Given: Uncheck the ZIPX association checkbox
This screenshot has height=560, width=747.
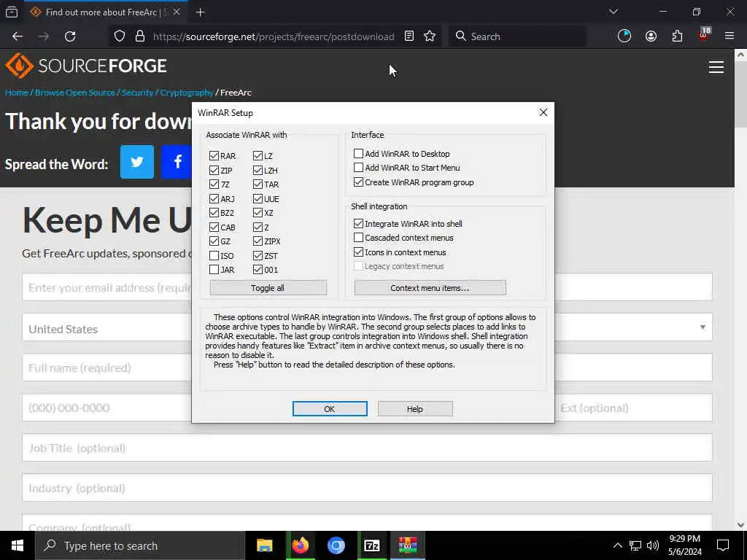Looking at the screenshot, I should tap(258, 241).
